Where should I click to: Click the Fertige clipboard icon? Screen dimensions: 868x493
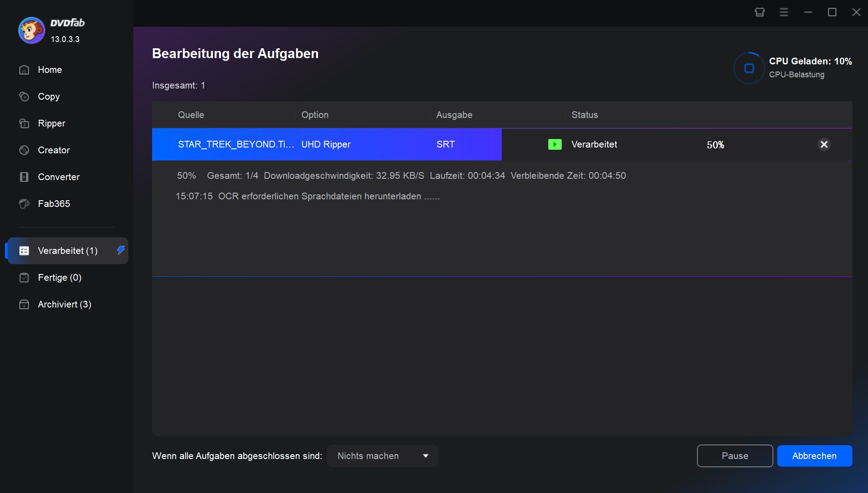point(24,278)
